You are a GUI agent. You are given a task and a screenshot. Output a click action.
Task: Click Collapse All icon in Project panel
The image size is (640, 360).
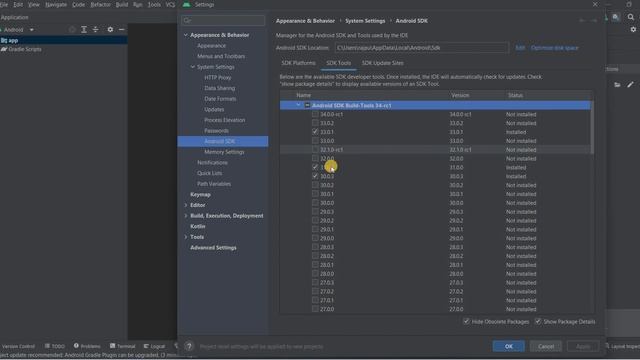(x=95, y=29)
